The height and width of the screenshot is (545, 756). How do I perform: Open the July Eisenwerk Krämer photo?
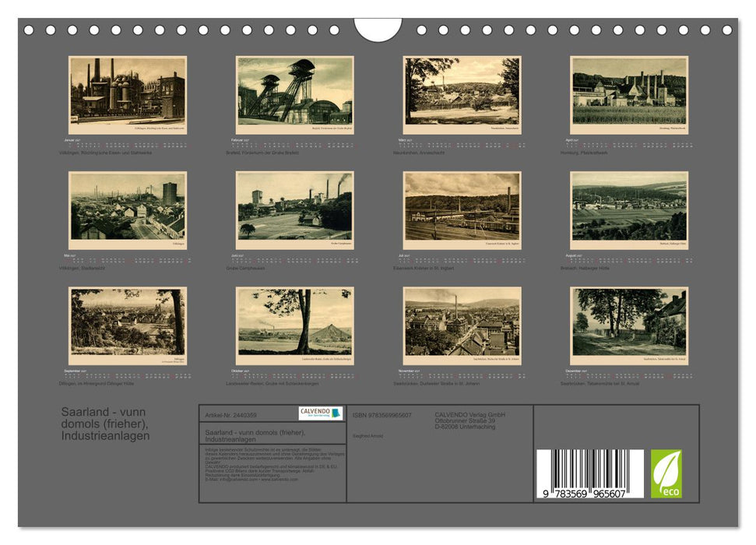(x=462, y=210)
